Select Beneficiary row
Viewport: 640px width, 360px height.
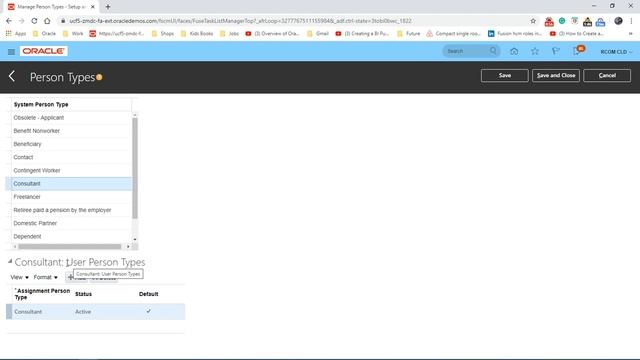pos(69,144)
